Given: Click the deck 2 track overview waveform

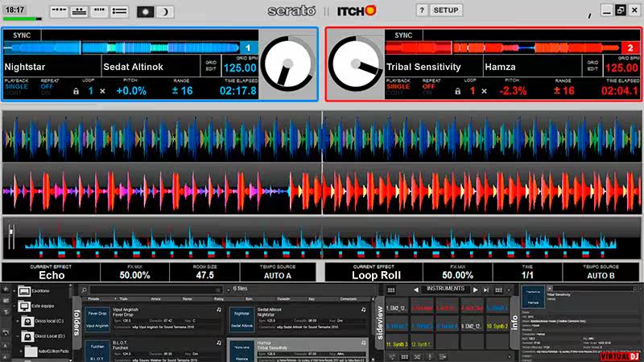Looking at the screenshot, I should [503, 47].
